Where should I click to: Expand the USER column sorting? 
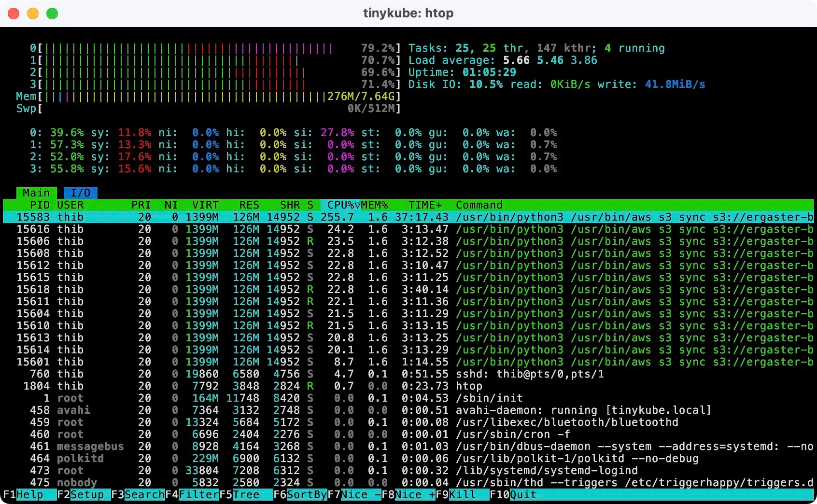[x=70, y=205]
